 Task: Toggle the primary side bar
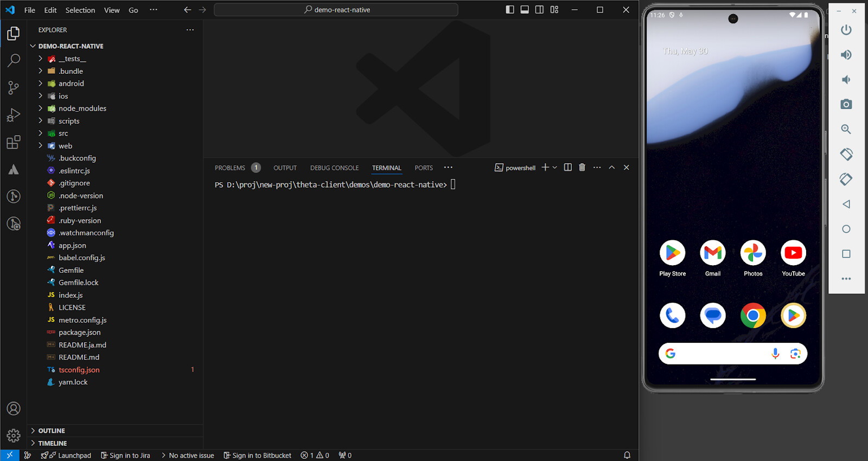click(x=510, y=10)
